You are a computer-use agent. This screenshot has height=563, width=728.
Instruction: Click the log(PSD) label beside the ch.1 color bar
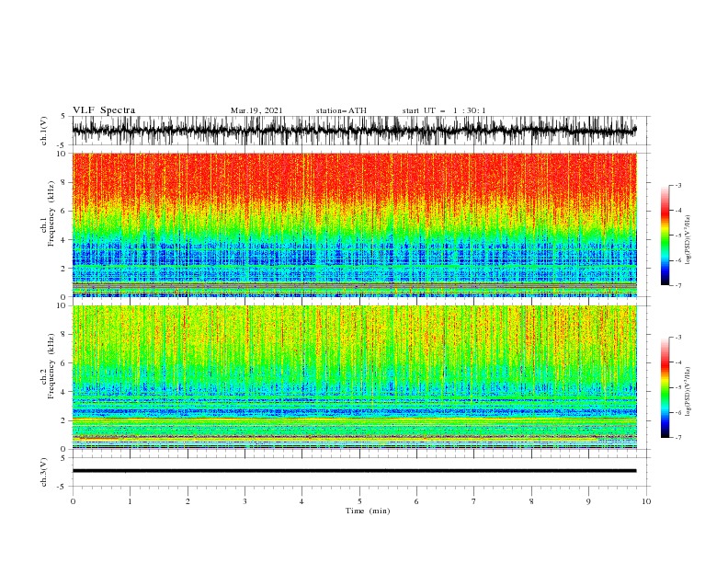[x=688, y=240]
